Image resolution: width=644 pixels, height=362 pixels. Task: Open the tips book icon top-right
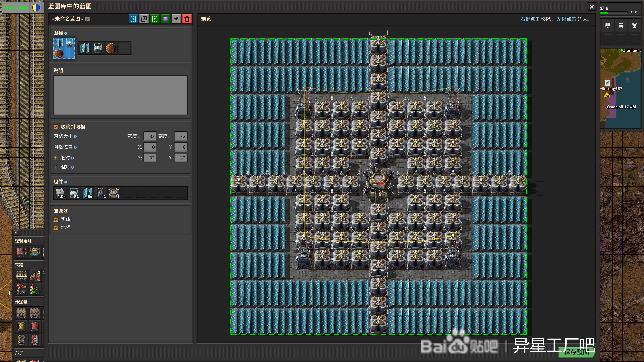(x=608, y=25)
